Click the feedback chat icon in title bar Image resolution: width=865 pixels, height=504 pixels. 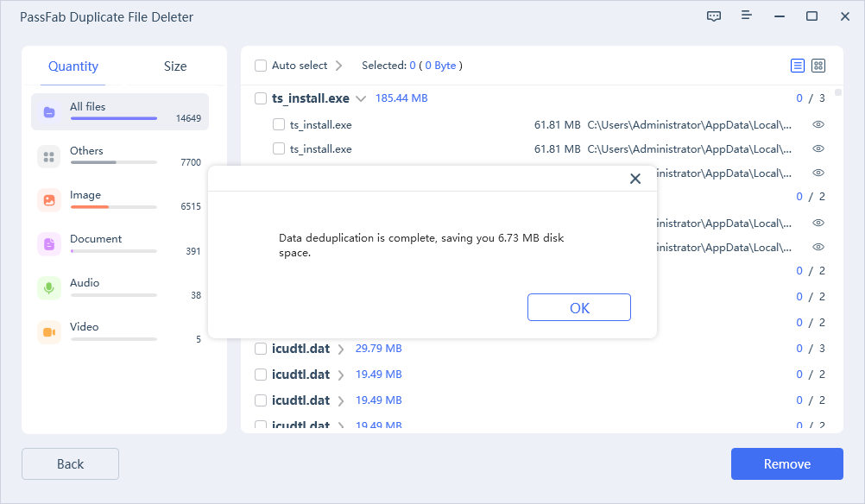714,16
